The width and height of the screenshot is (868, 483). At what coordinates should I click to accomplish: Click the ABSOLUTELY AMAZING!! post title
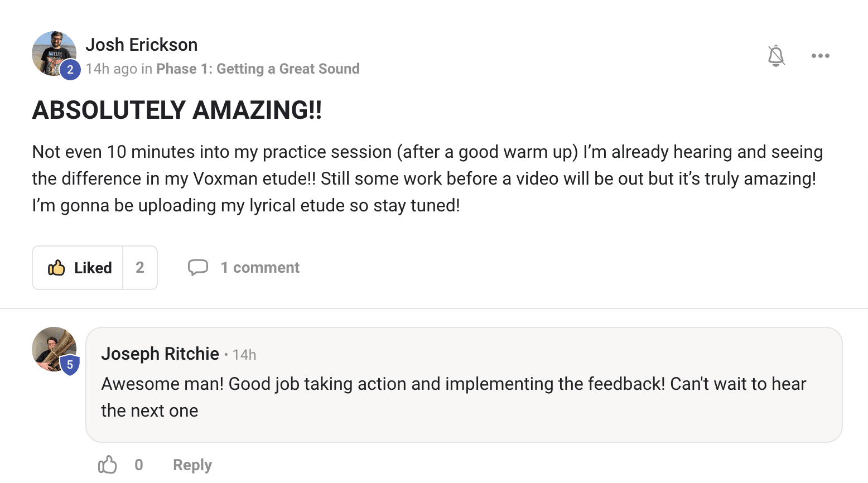pos(177,110)
